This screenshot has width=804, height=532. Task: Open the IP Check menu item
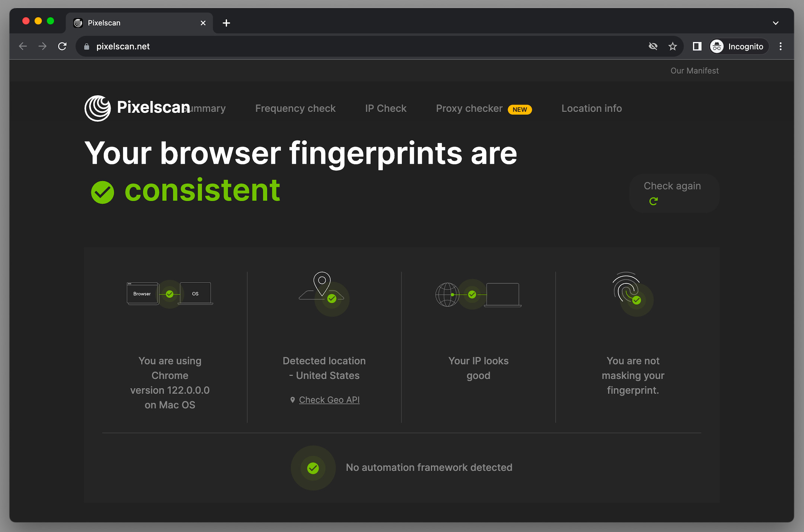coord(386,108)
